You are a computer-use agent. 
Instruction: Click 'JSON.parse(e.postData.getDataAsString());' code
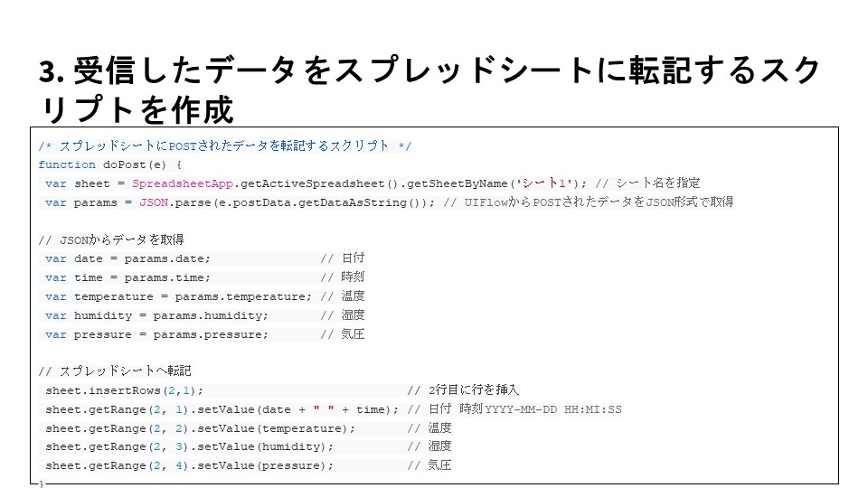[287, 202]
